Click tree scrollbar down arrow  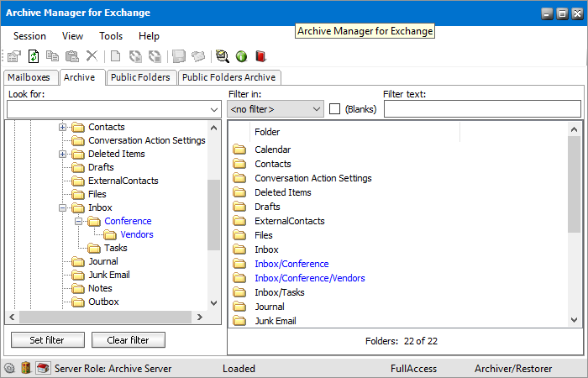coord(213,302)
